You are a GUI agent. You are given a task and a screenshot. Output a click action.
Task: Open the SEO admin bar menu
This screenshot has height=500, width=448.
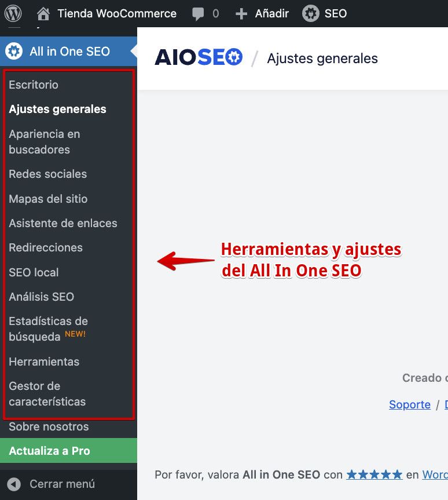pos(336,14)
